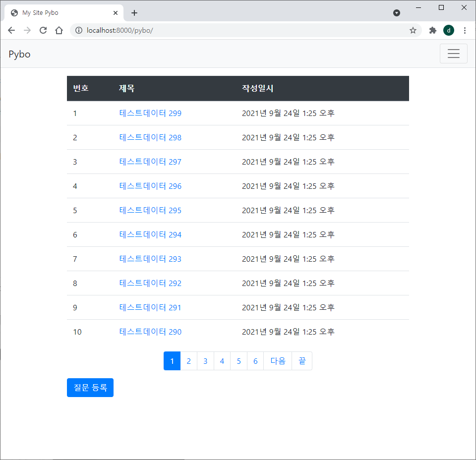Viewport: 476px width, 460px height.
Task: Click the 다음 (next) pagination button
Action: (x=278, y=361)
